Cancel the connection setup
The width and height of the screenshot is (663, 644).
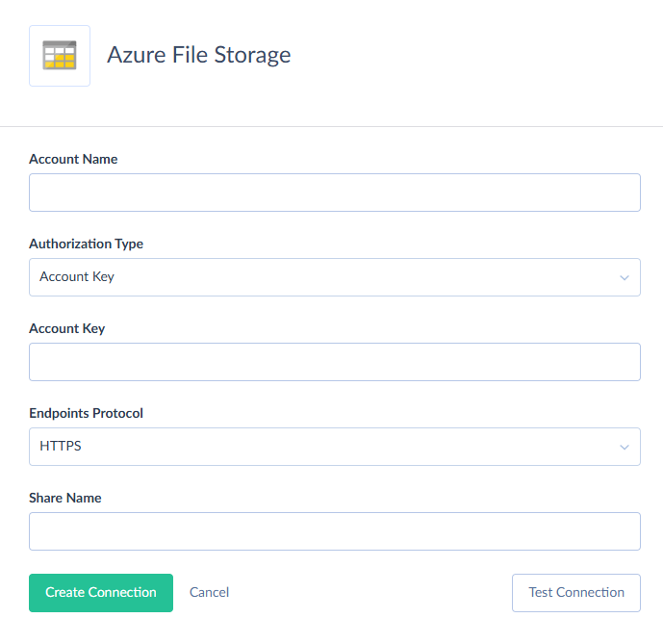click(x=209, y=593)
